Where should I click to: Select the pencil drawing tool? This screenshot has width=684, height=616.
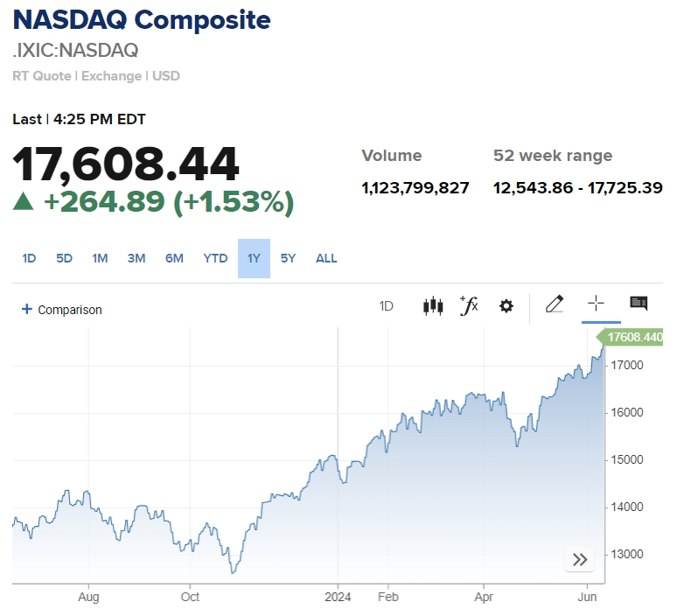[555, 304]
